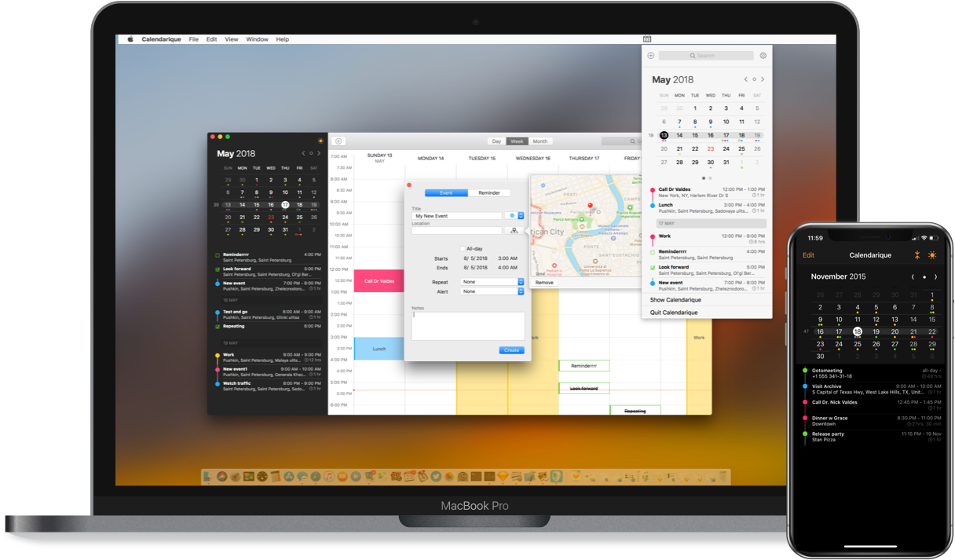Click the sun theme icon in dark sidebar
The height and width of the screenshot is (560, 955).
click(x=320, y=141)
